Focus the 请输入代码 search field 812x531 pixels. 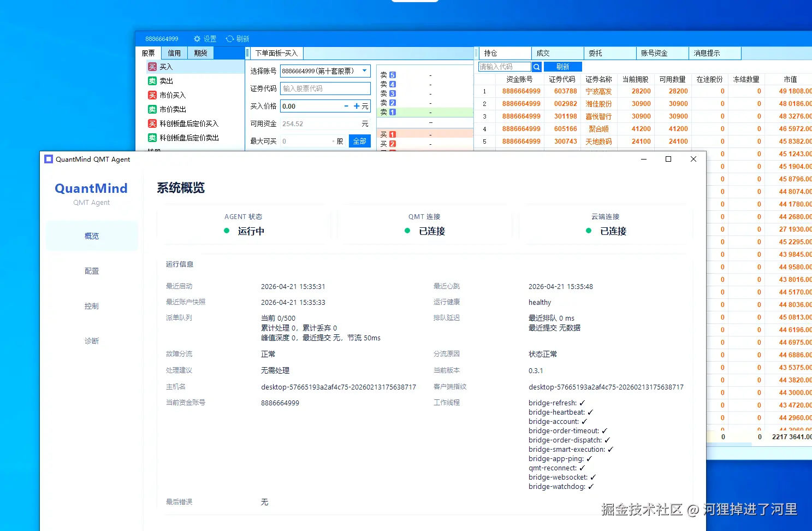(504, 67)
